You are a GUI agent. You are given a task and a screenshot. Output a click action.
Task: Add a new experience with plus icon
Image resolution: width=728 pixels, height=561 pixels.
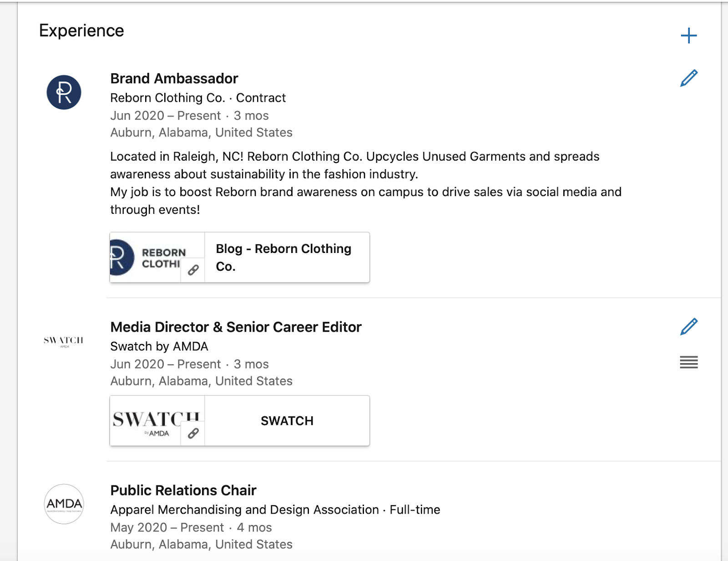(x=689, y=35)
